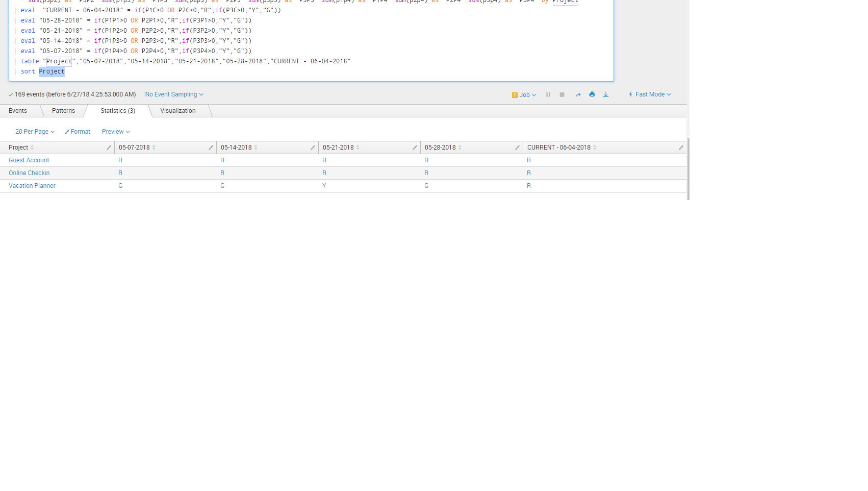Click Guest Account's R value under 05-21-2018
Viewport: 868px width, 491px height.
point(324,160)
